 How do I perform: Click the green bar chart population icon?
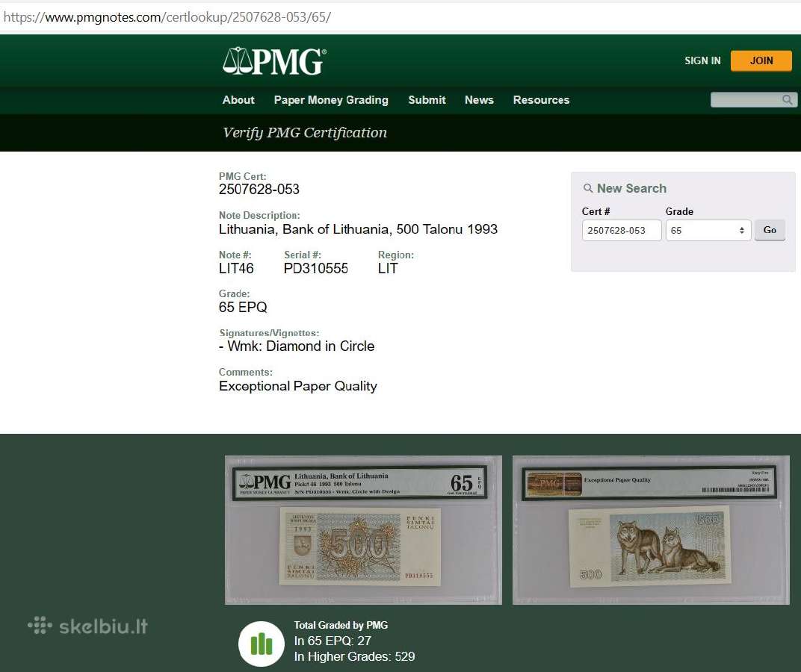click(x=261, y=644)
